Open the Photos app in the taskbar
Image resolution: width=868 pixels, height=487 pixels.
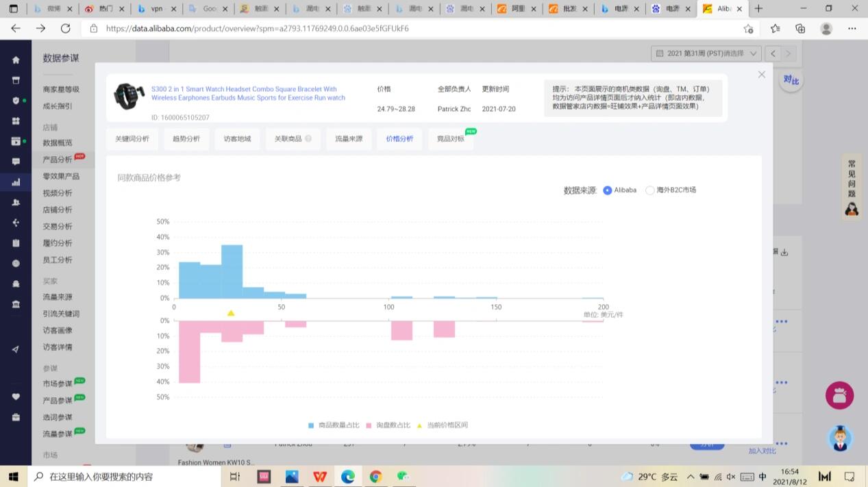(x=292, y=477)
